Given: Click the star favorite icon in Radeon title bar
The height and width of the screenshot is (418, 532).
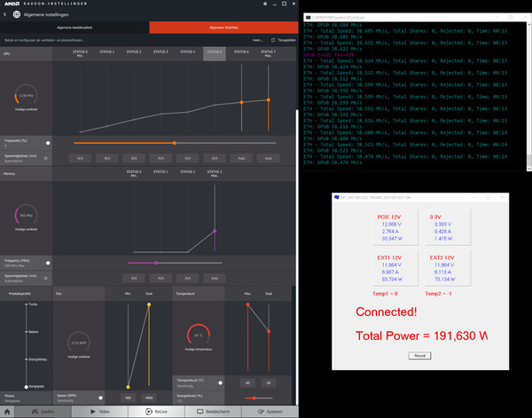Looking at the screenshot, I should coord(265,4).
